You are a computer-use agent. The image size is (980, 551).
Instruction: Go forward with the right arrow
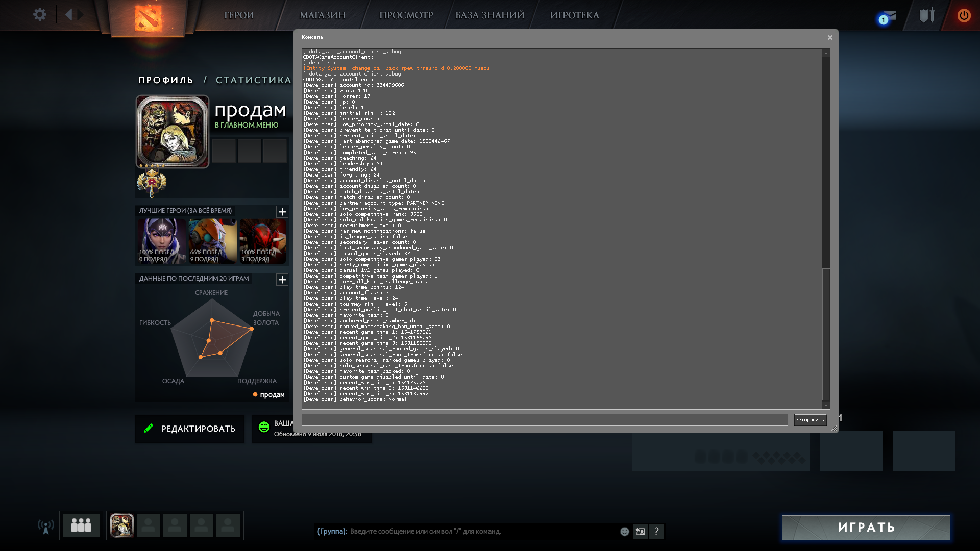(80, 15)
